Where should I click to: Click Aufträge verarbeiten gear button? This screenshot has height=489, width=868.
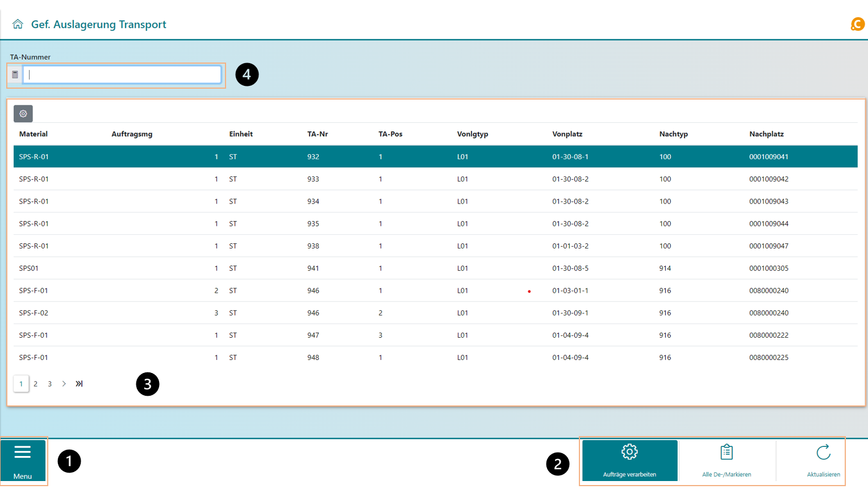[x=629, y=461]
